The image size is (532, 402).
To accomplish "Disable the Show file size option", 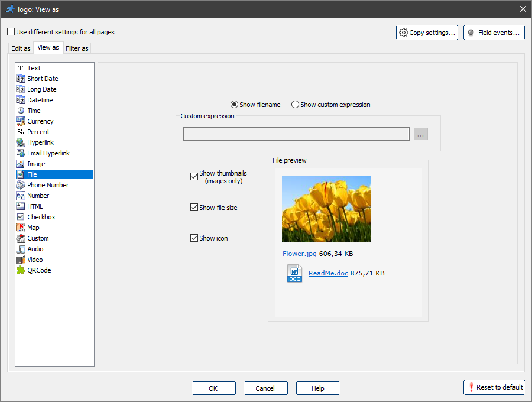I will pyautogui.click(x=194, y=207).
